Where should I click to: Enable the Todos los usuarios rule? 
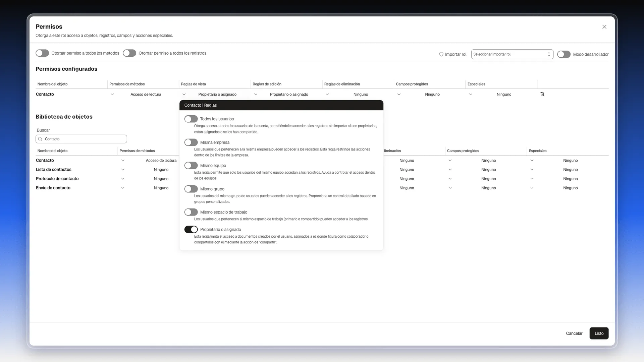coord(191,119)
